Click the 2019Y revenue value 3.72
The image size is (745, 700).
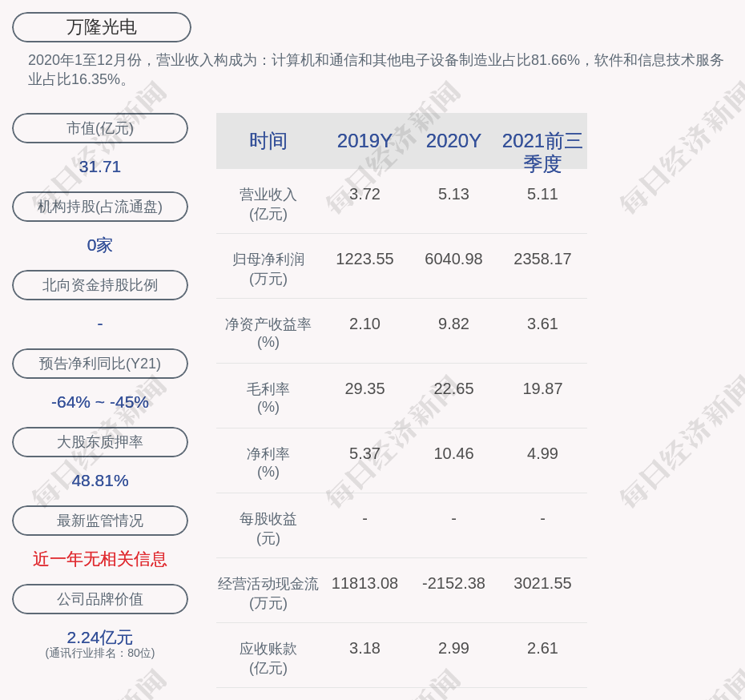point(365,195)
